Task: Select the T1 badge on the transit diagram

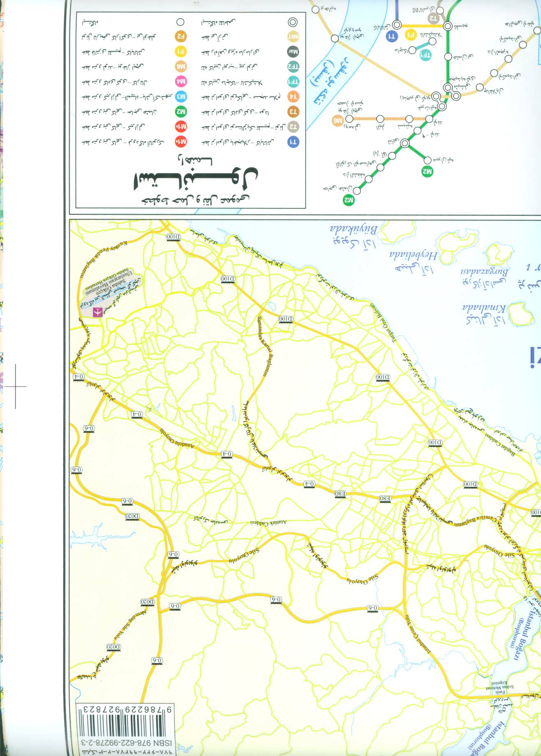Action: pyautogui.click(x=392, y=37)
